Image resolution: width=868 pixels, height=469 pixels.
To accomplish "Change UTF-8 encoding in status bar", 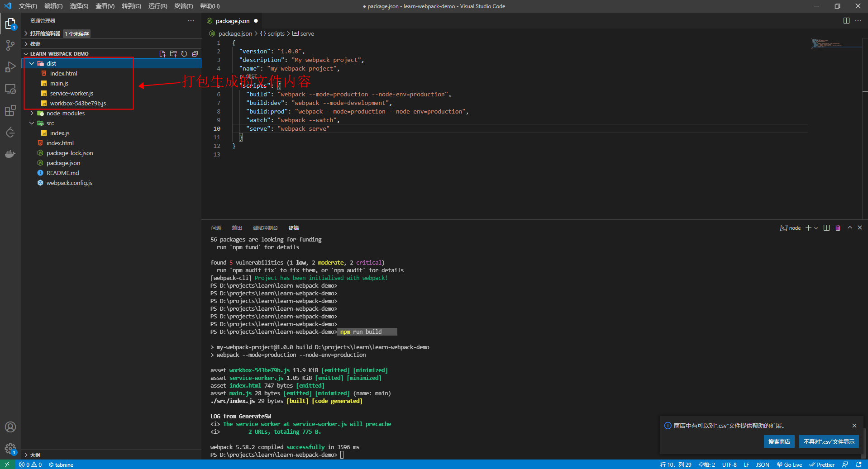I will (x=729, y=464).
